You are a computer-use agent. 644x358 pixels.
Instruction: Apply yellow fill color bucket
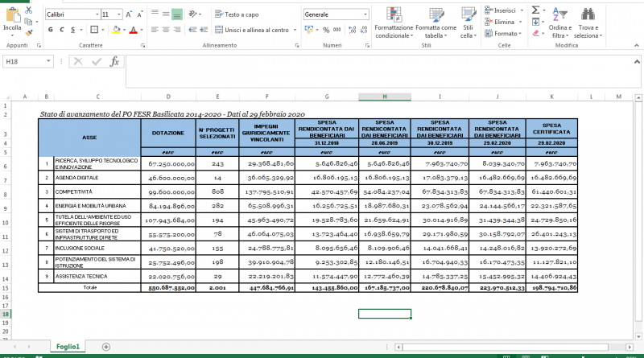pyautogui.click(x=116, y=30)
